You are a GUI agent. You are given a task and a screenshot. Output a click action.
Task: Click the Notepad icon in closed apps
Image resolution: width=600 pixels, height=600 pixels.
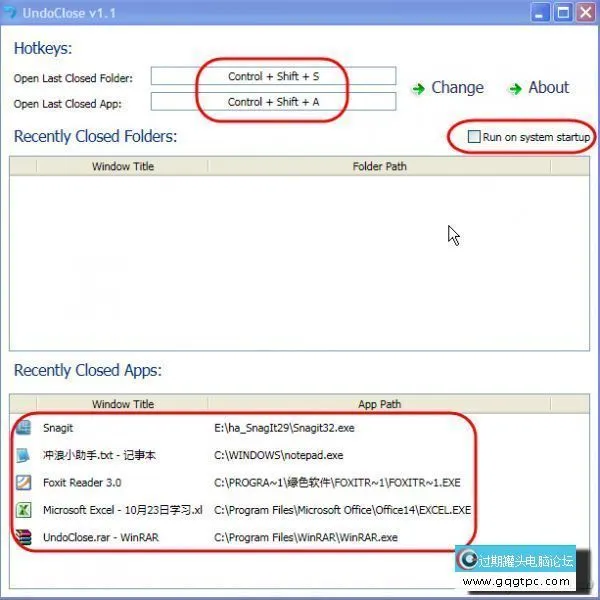click(x=24, y=455)
